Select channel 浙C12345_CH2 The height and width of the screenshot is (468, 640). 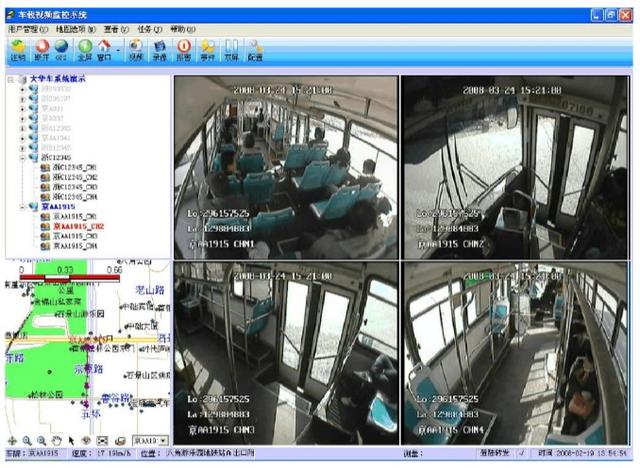pyautogui.click(x=75, y=177)
